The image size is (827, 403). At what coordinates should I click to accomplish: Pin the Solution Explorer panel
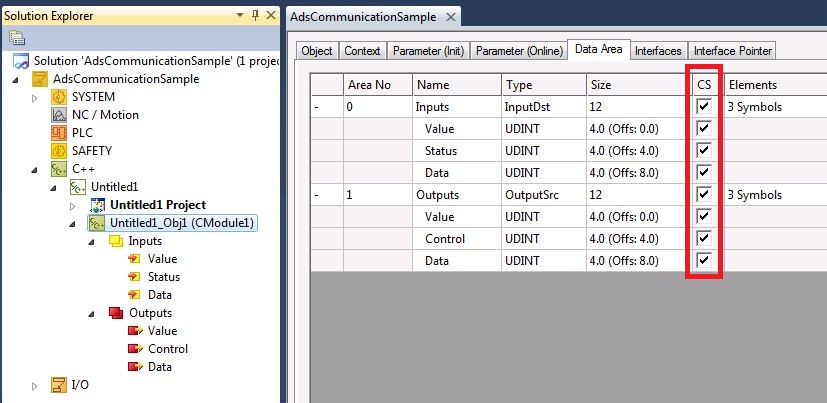(x=255, y=15)
